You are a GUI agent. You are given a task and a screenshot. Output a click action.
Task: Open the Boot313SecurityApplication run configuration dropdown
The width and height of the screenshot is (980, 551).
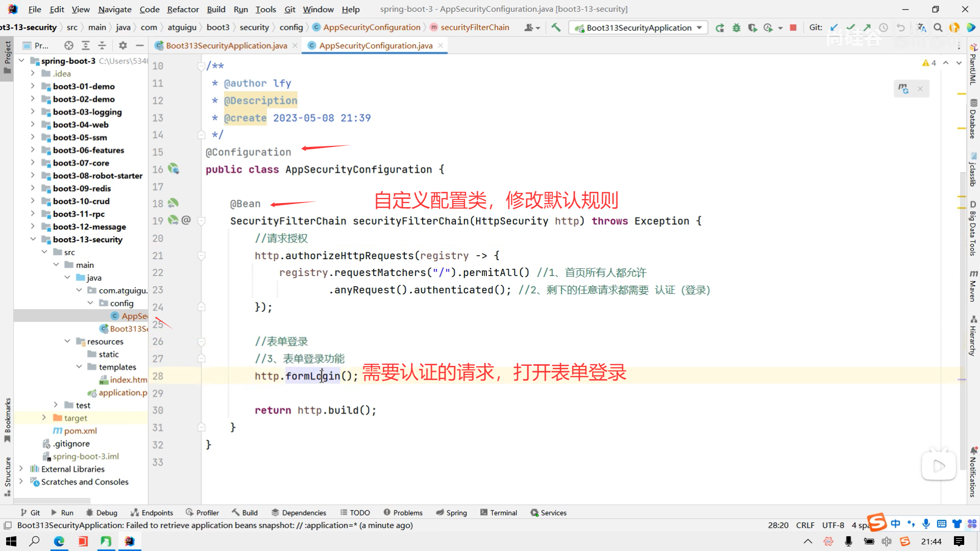[x=638, y=28]
